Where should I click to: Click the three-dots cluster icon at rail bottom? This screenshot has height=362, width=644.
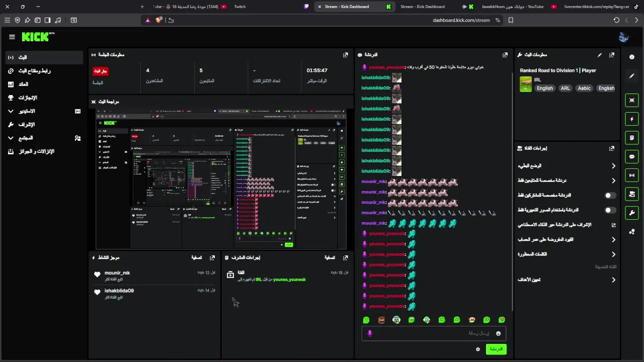click(632, 231)
